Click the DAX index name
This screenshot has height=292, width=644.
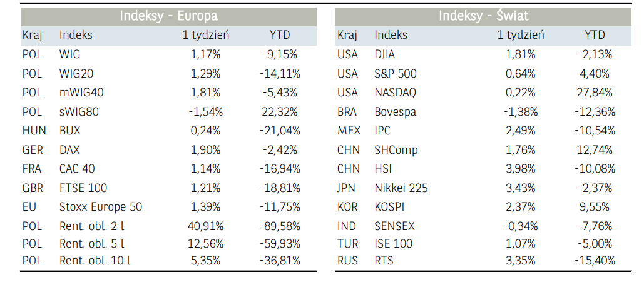click(x=69, y=150)
